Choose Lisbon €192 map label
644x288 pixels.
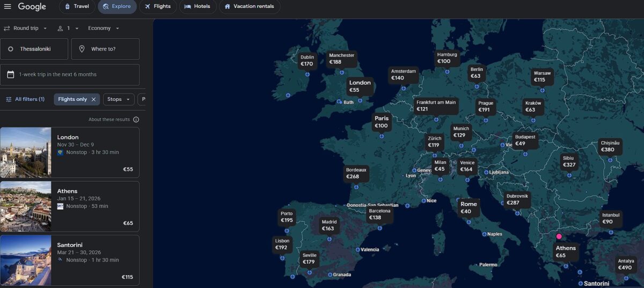(282, 244)
